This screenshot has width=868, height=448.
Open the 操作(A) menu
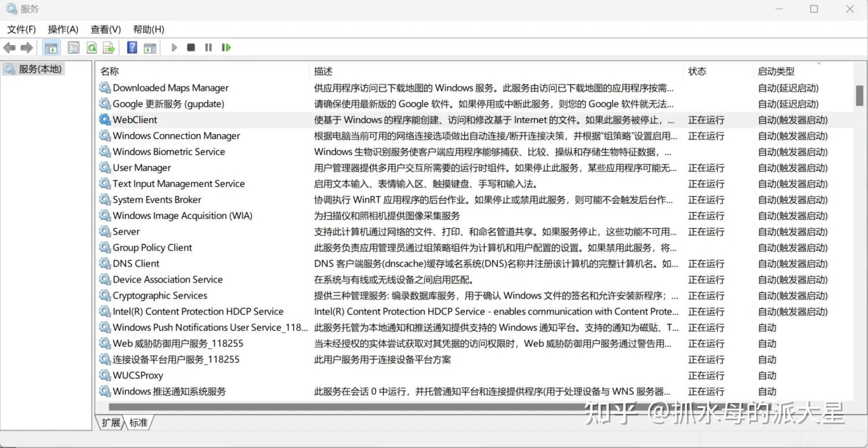pos(62,29)
